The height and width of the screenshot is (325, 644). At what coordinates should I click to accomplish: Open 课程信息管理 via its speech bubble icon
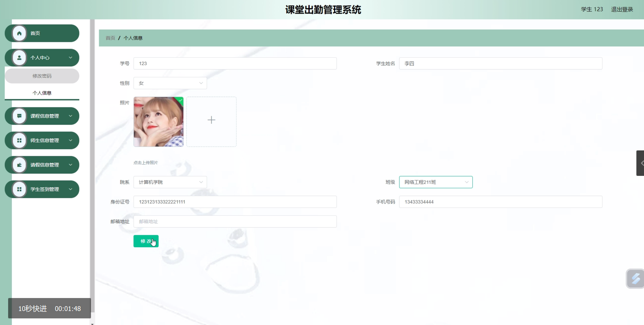(x=19, y=116)
